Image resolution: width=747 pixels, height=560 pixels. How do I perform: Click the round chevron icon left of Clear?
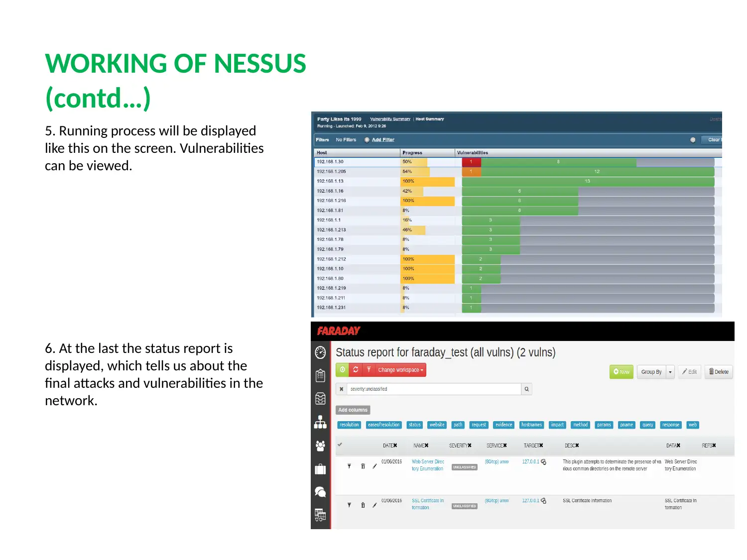pos(693,140)
